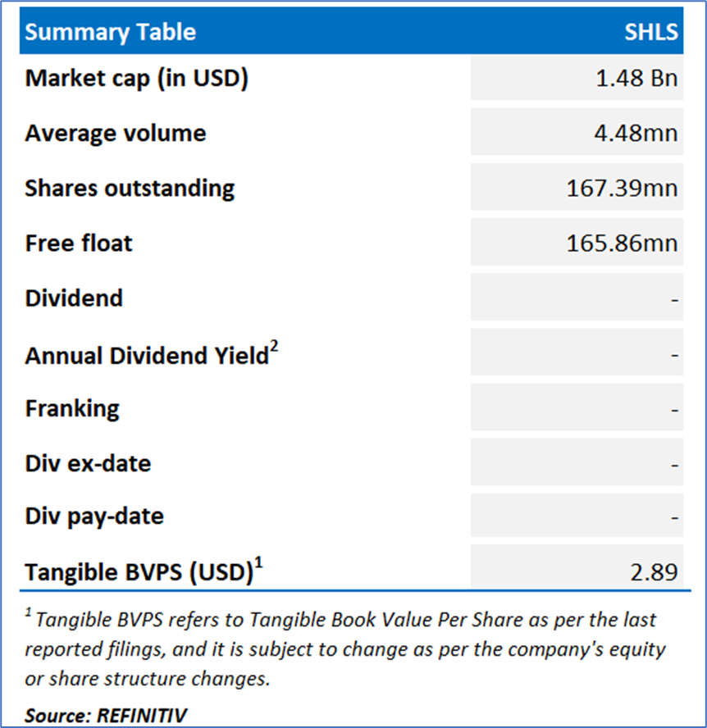Select the SHLS column header
Viewport: 707px width, 728px height.
pos(650,32)
